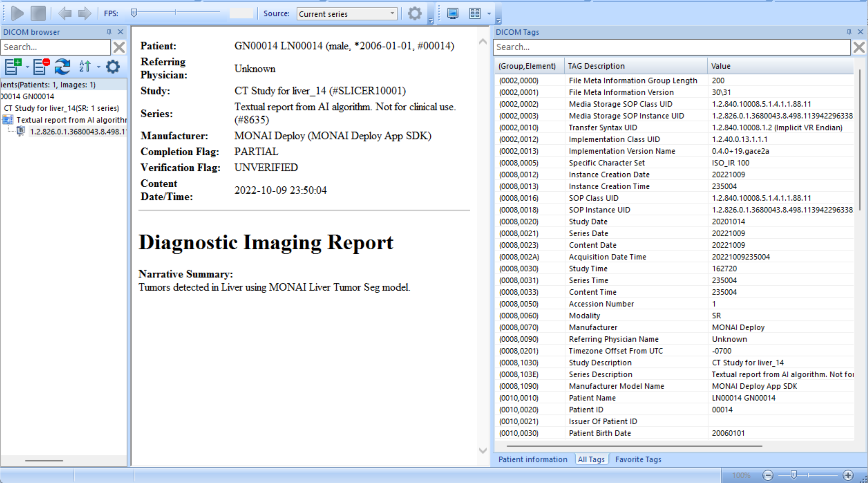Pin the DICOM browser panel

tap(109, 32)
